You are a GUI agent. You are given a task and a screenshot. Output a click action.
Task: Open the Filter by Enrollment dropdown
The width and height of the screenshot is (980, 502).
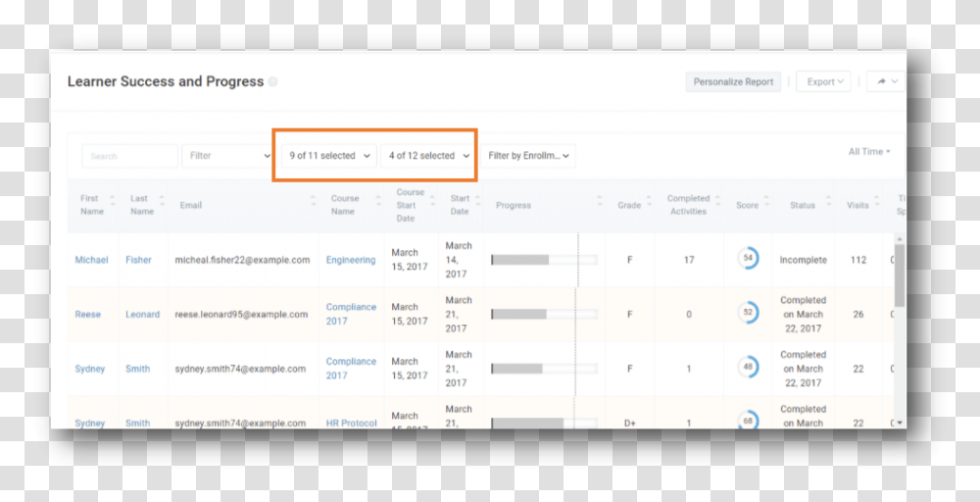528,156
